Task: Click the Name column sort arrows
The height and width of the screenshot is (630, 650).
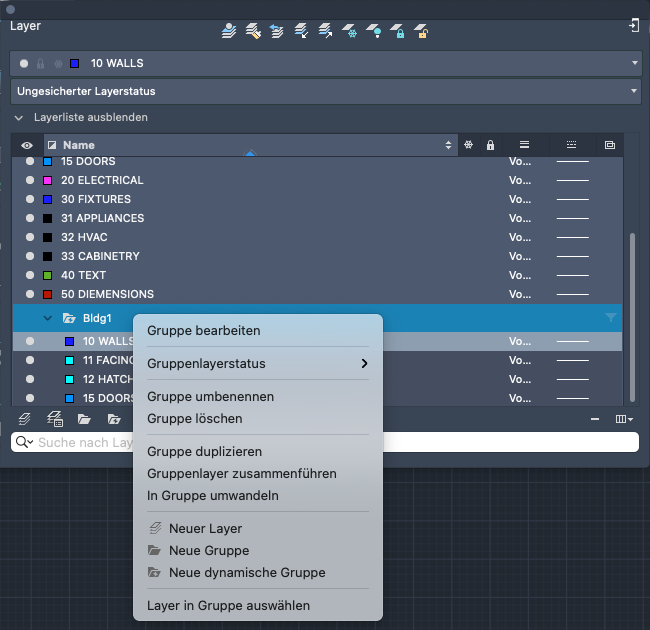Action: pos(448,145)
